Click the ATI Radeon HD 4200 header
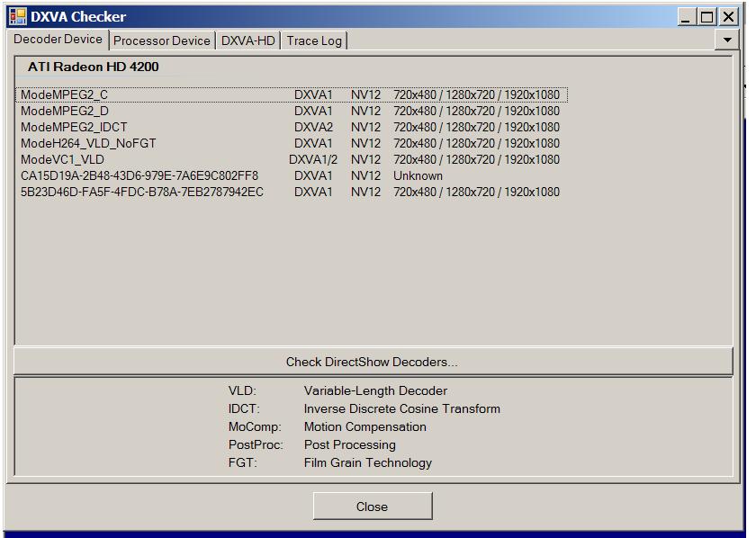Viewport: 756px width, 538px height. (93, 67)
